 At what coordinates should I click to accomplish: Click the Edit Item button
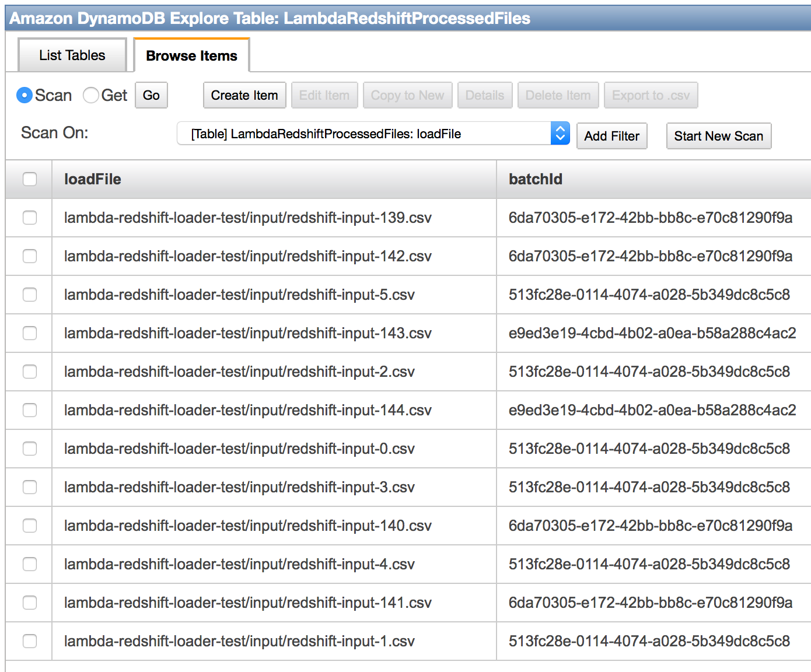(x=324, y=95)
